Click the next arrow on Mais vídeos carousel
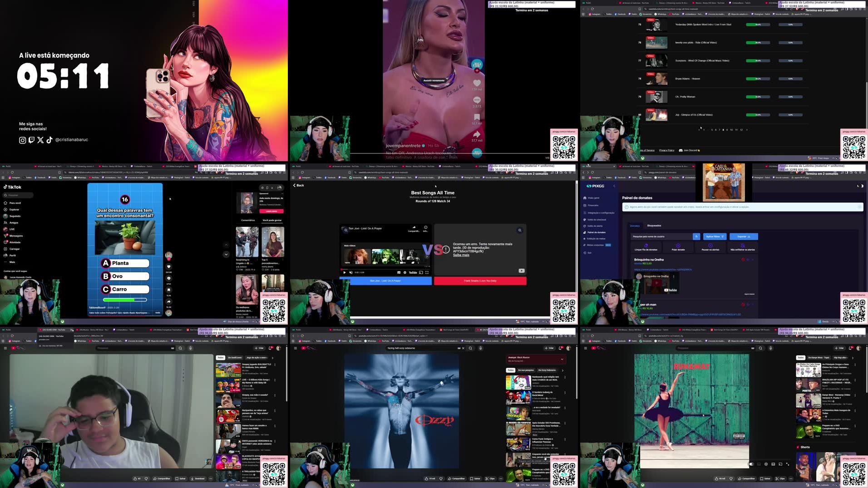This screenshot has height=488, width=868. [x=427, y=256]
